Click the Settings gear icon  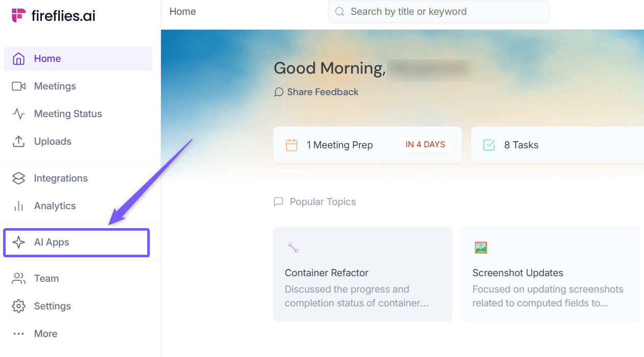coord(18,306)
